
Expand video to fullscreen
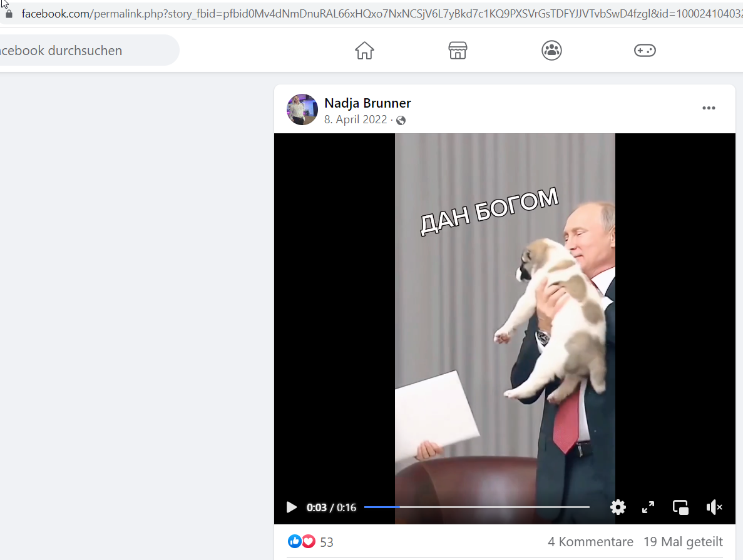click(648, 507)
